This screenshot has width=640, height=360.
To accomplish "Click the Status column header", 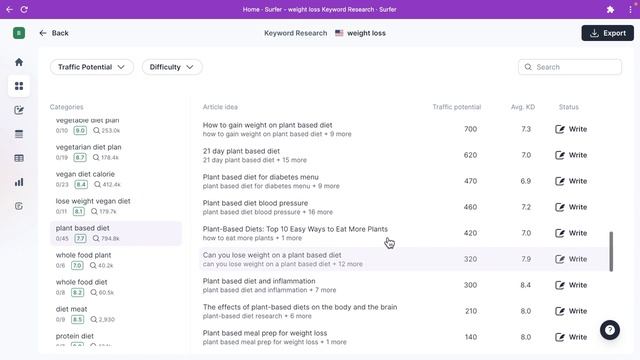I will click(569, 107).
